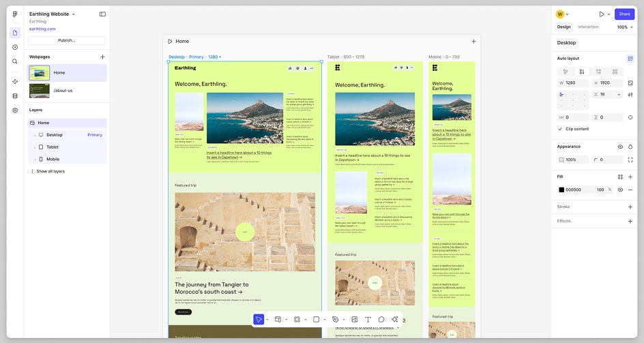This screenshot has width=644, height=343.
Task: Open auto layout advanced settings icon
Action: [x=630, y=95]
